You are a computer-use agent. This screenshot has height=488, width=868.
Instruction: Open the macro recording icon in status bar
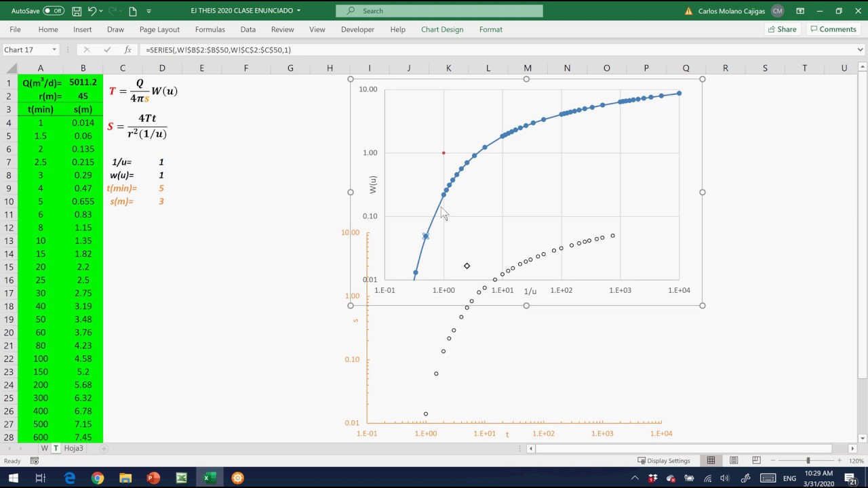coord(33,461)
